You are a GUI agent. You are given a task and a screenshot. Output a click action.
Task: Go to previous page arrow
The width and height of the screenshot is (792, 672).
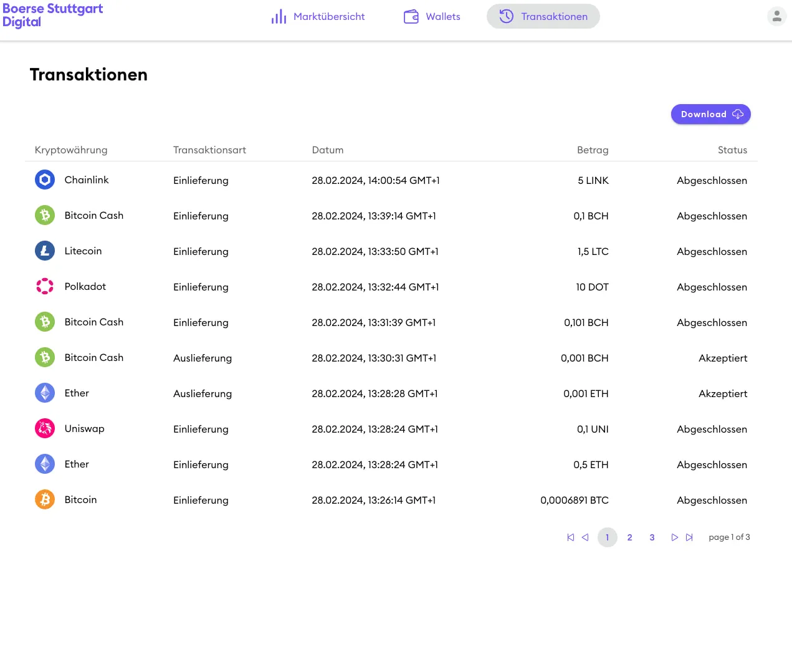(585, 537)
